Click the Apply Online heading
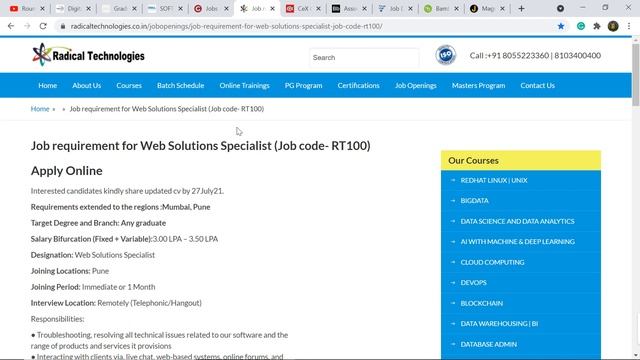Image resolution: width=640 pixels, height=360 pixels. [67, 171]
